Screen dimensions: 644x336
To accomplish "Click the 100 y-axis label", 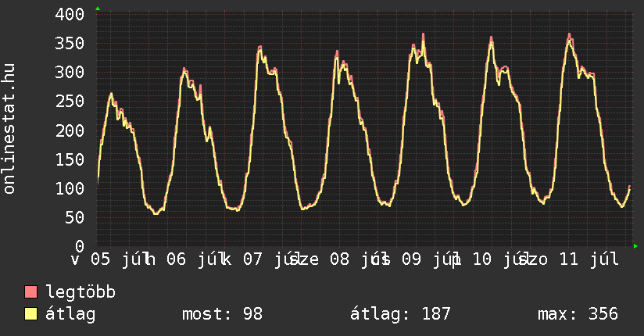I will click(x=70, y=188).
